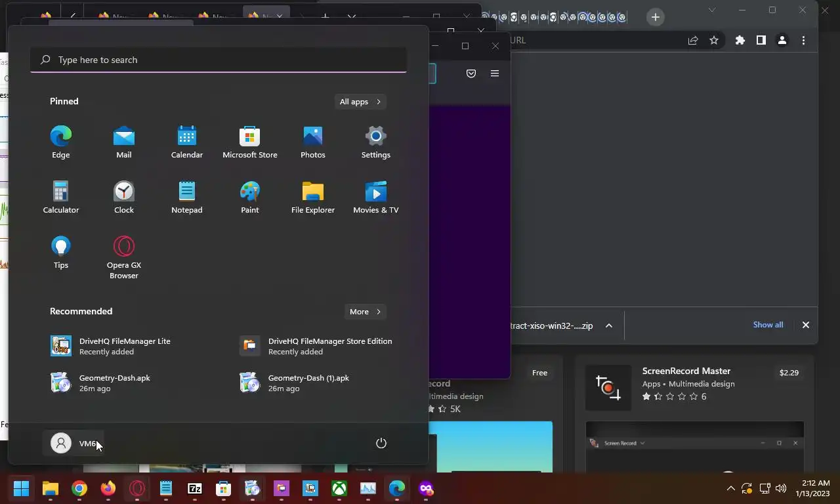Open volume control in system tray
Image resolution: width=840 pixels, height=504 pixels.
click(x=780, y=488)
